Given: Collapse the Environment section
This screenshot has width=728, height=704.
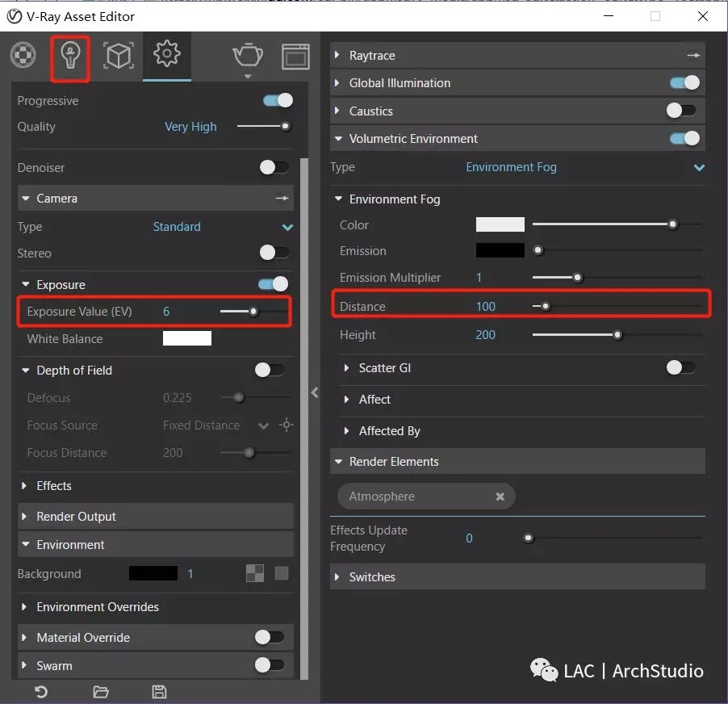Looking at the screenshot, I should coord(26,544).
